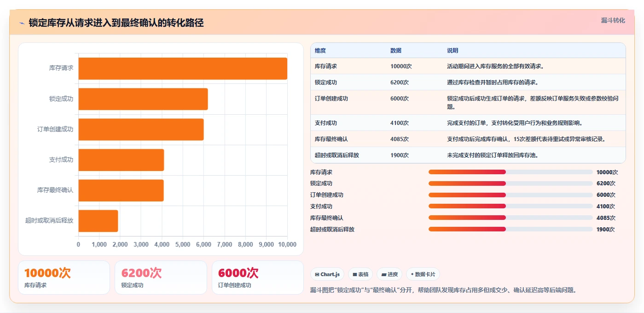
Task: Click the lightning icon beside the title
Action: click(22, 23)
